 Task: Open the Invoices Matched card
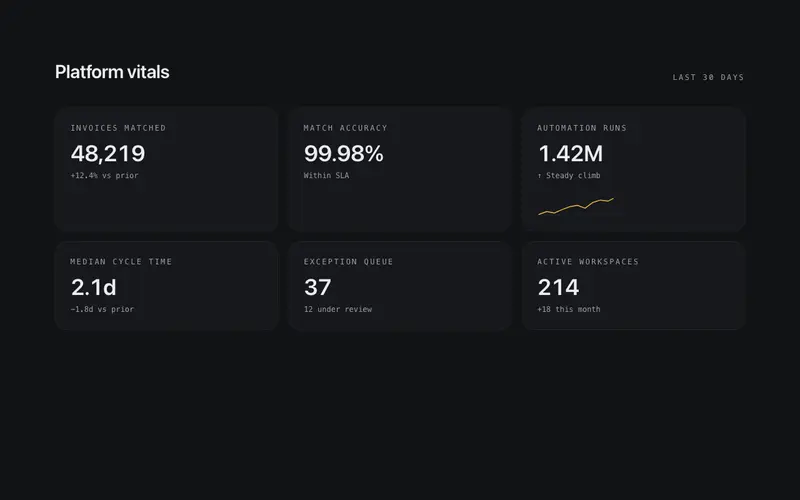tap(166, 169)
